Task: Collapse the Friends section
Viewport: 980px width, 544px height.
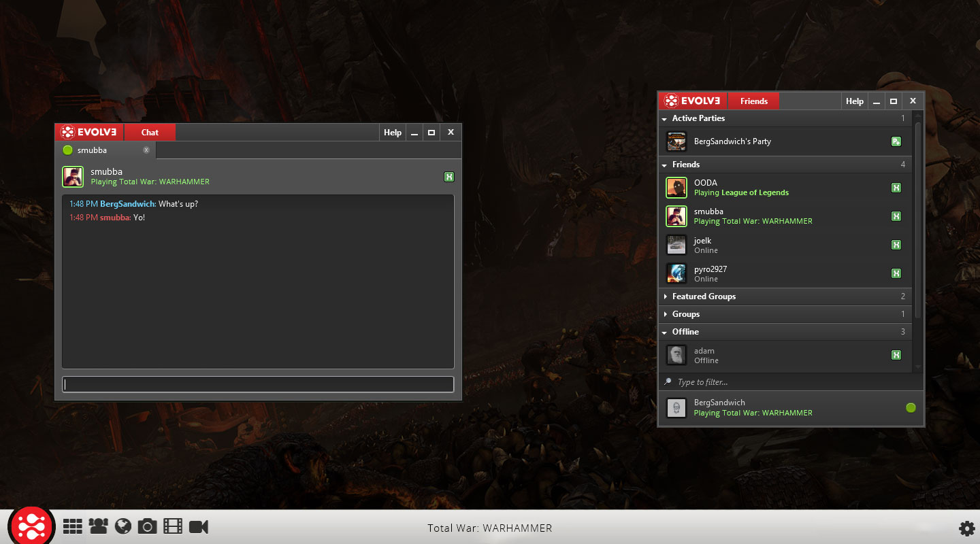Action: (x=664, y=165)
